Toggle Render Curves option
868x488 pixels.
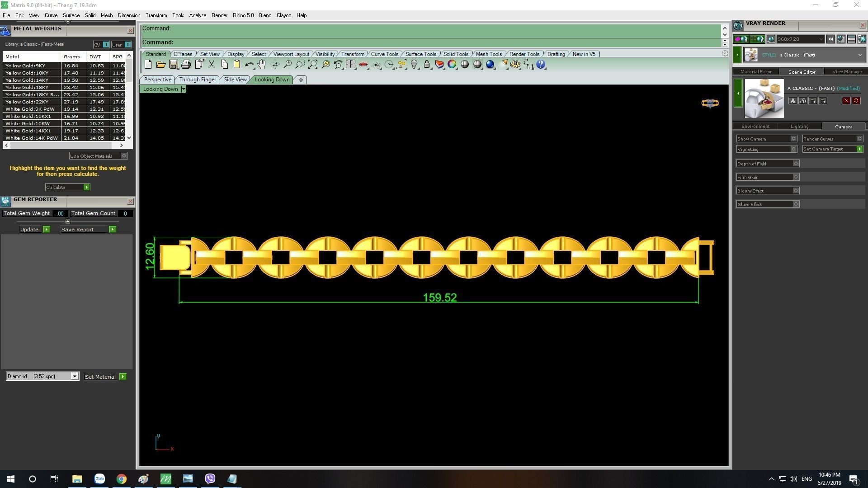833,139
